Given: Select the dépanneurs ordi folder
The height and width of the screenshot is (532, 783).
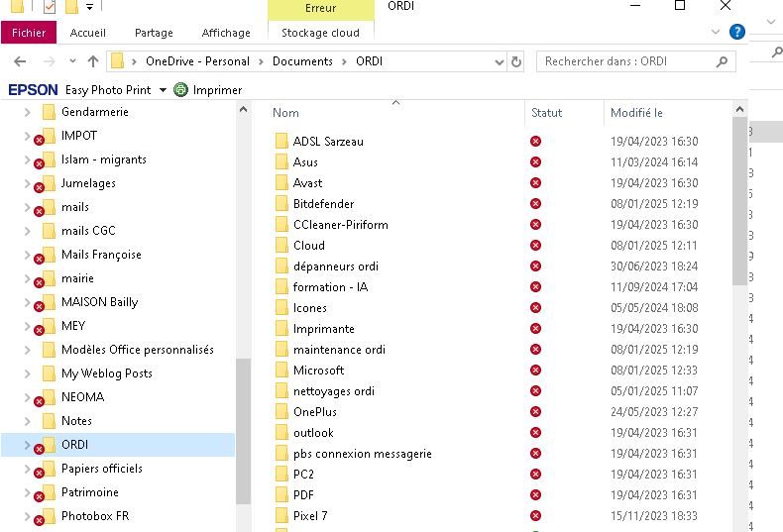Looking at the screenshot, I should pos(336,266).
